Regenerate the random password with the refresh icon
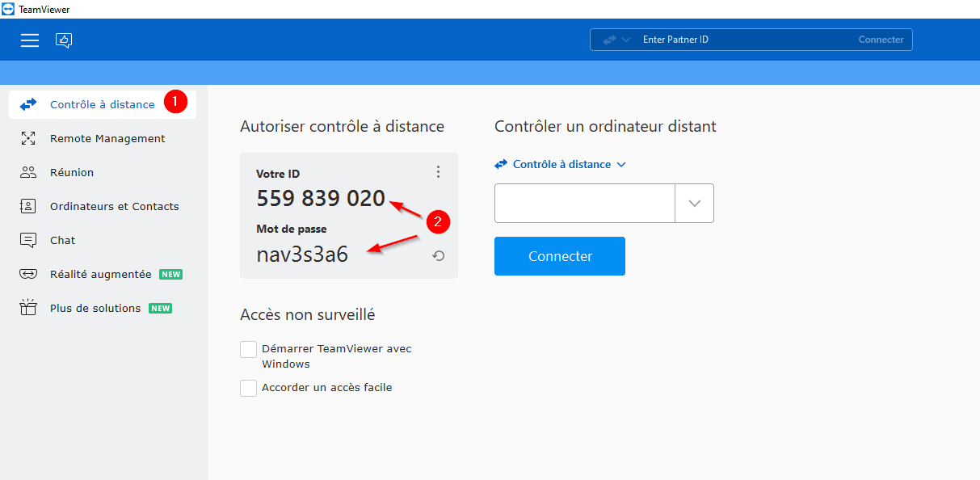Viewport: 980px width, 480px height. click(x=438, y=256)
